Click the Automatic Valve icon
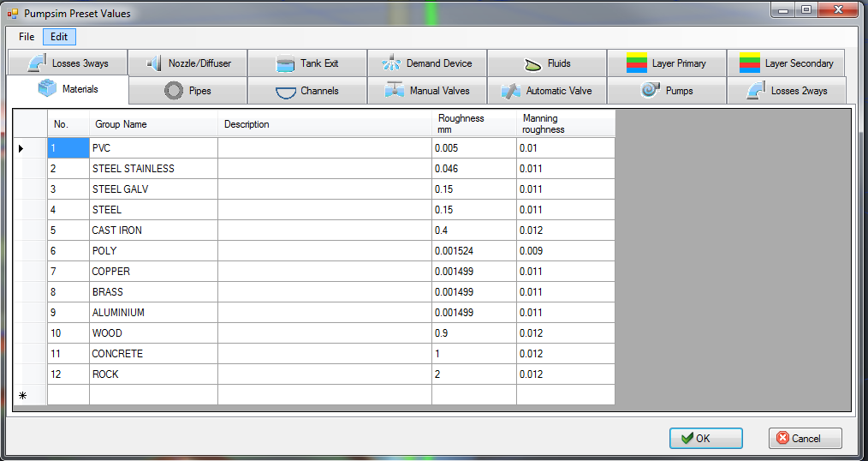868x461 pixels. click(511, 91)
